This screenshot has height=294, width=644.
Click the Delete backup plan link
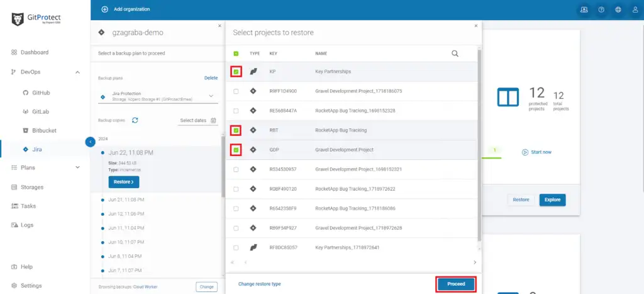pyautogui.click(x=211, y=77)
